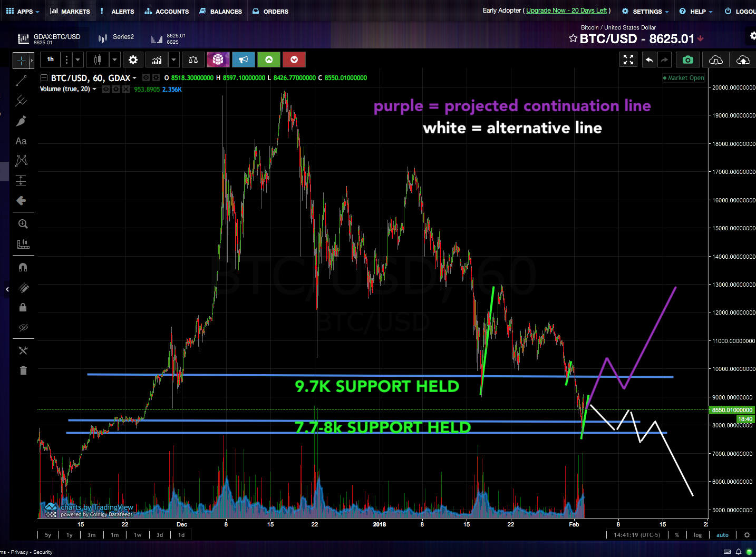This screenshot has width=756, height=557.
Task: Toggle visibility eye of BTC/USD series
Action: pyautogui.click(x=147, y=78)
